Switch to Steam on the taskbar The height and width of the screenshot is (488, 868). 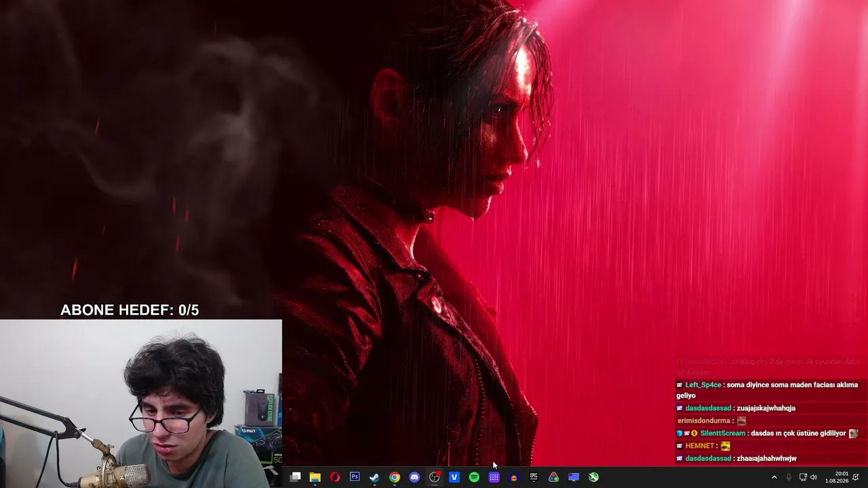374,477
